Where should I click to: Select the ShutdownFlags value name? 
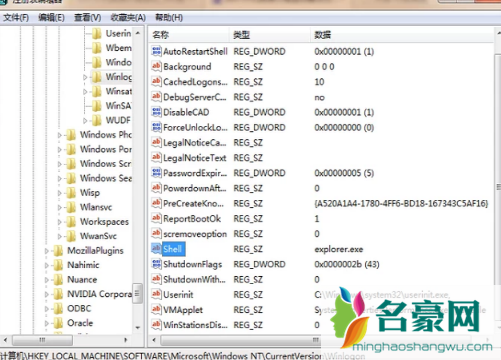193,264
